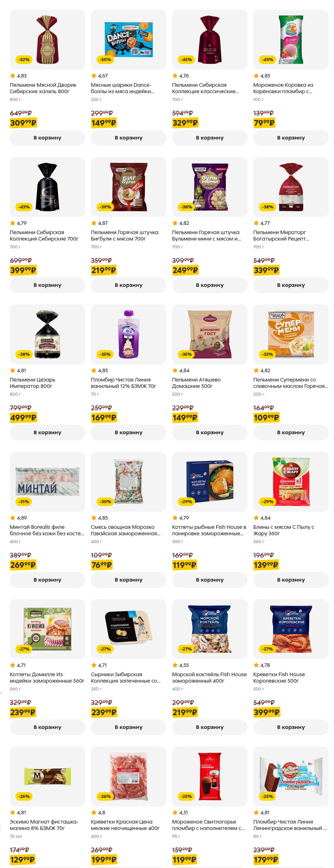The image size is (334, 868).
Task: Click the -33% badge on Супермени
Action: 268,354
